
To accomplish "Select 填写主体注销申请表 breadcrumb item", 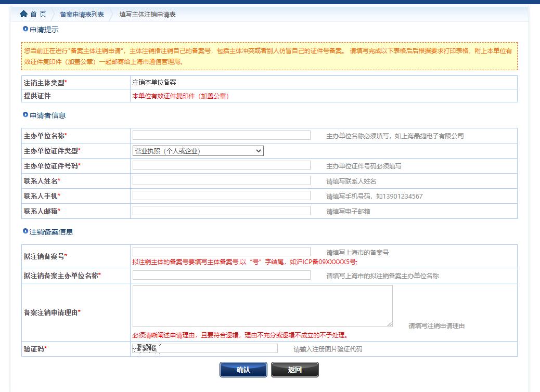I will [x=147, y=15].
